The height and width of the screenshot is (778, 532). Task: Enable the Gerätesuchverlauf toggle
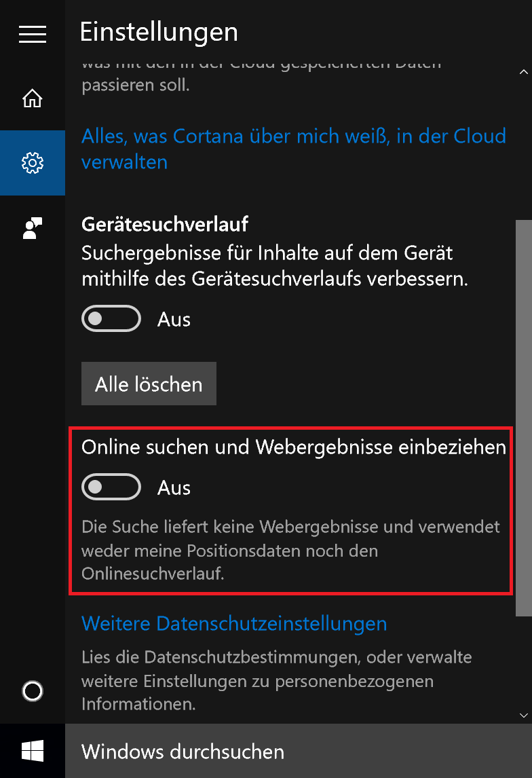(x=111, y=319)
